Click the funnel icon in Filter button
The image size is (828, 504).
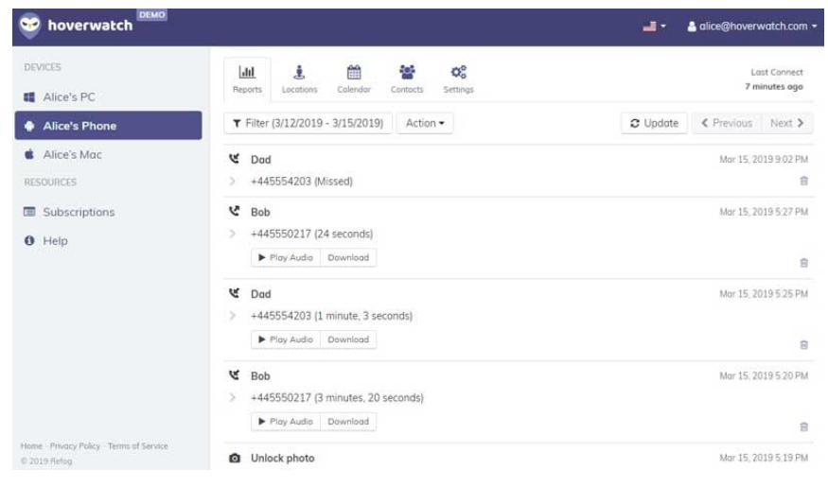point(238,123)
